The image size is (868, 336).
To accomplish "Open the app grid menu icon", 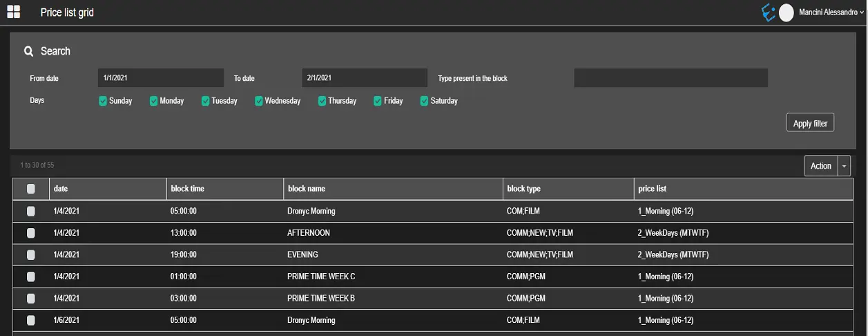I will coord(13,12).
